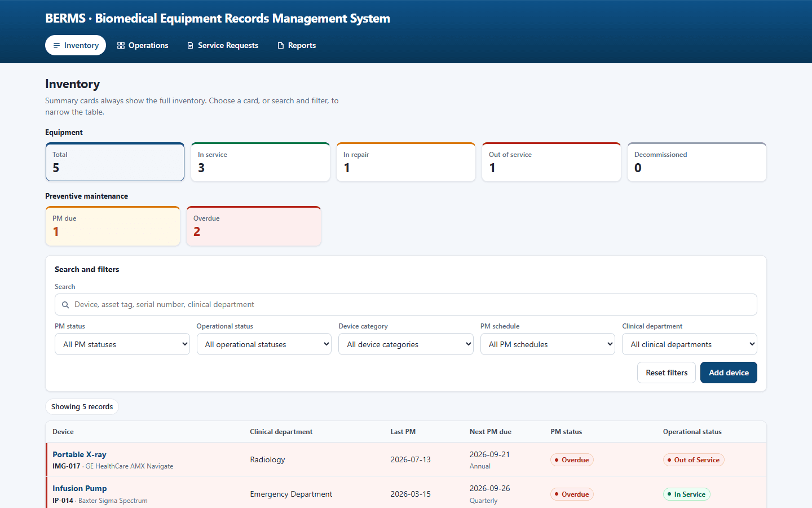812x508 pixels.
Task: Switch to the Service Requests tab
Action: 222,45
